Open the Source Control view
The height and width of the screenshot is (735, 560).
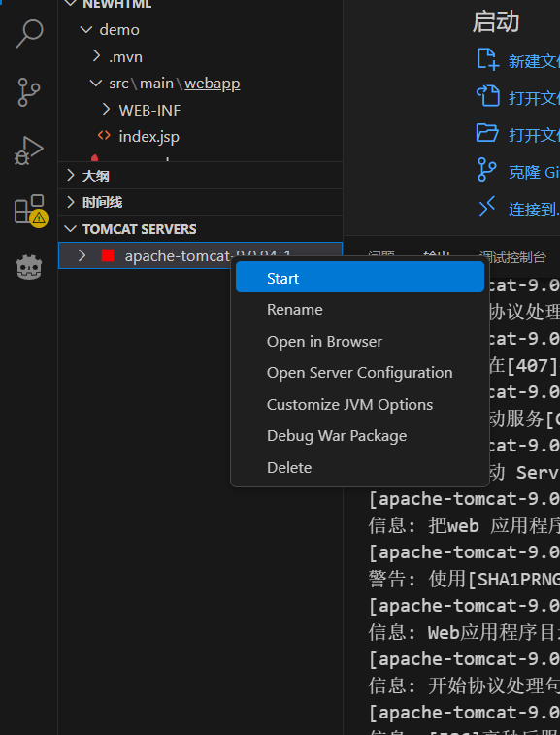(x=29, y=92)
